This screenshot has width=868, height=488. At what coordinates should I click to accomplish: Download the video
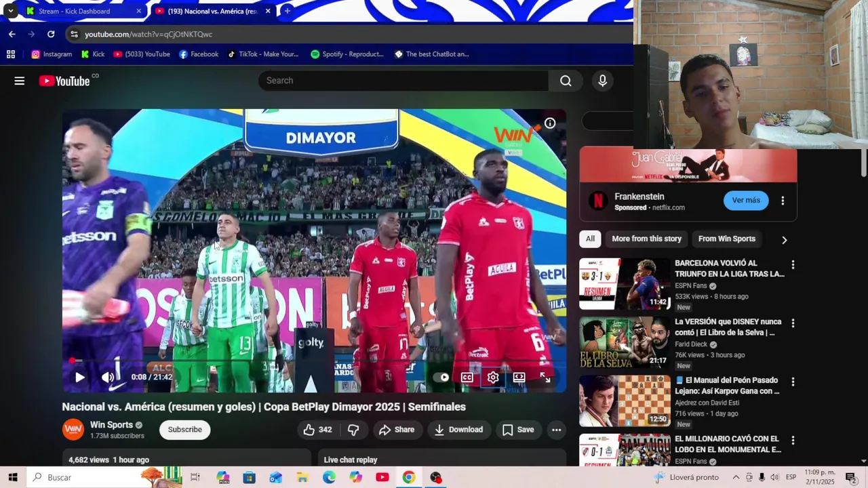pyautogui.click(x=459, y=430)
